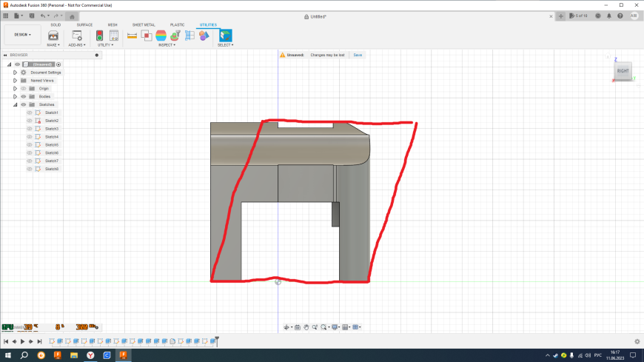The height and width of the screenshot is (362, 644).
Task: Expand the Bodies folder
Action: click(x=16, y=96)
